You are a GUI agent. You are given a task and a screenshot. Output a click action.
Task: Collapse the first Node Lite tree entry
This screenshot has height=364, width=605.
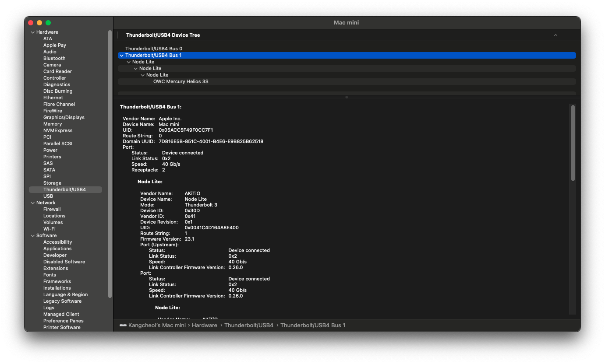tap(128, 62)
